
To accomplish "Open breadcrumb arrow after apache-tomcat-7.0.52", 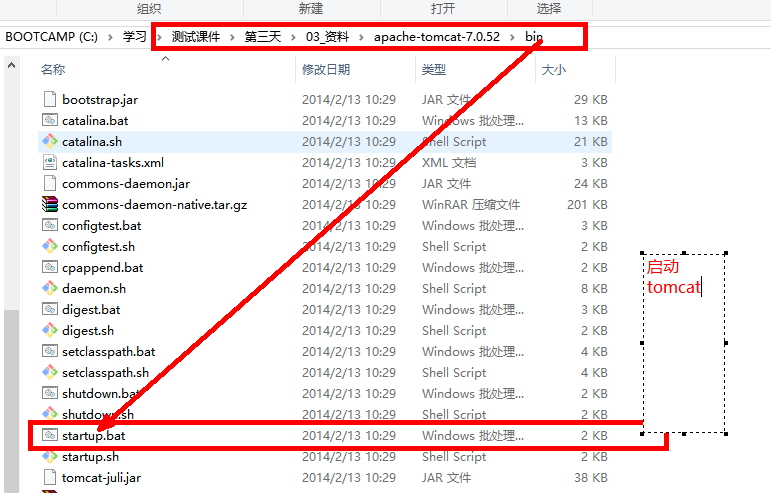I will click(512, 37).
